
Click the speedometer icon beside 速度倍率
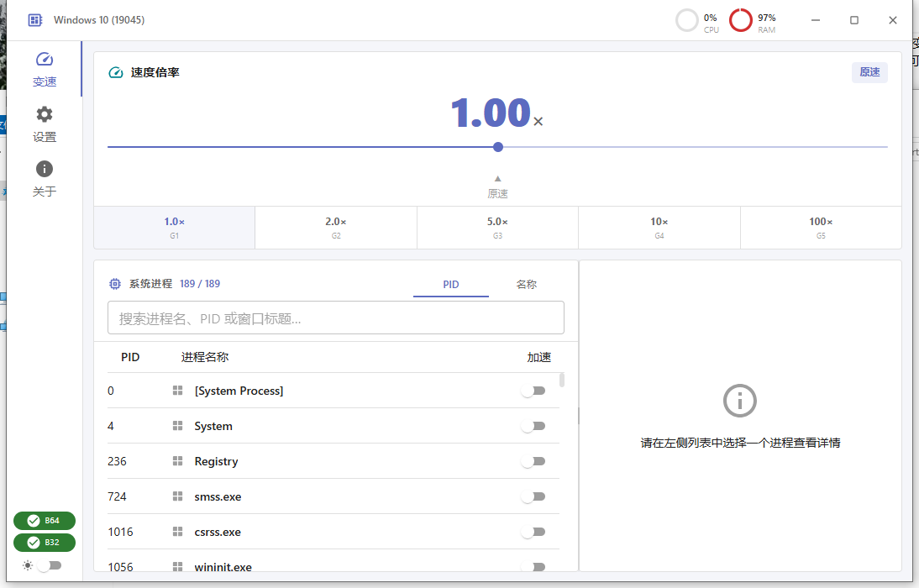pyautogui.click(x=116, y=73)
